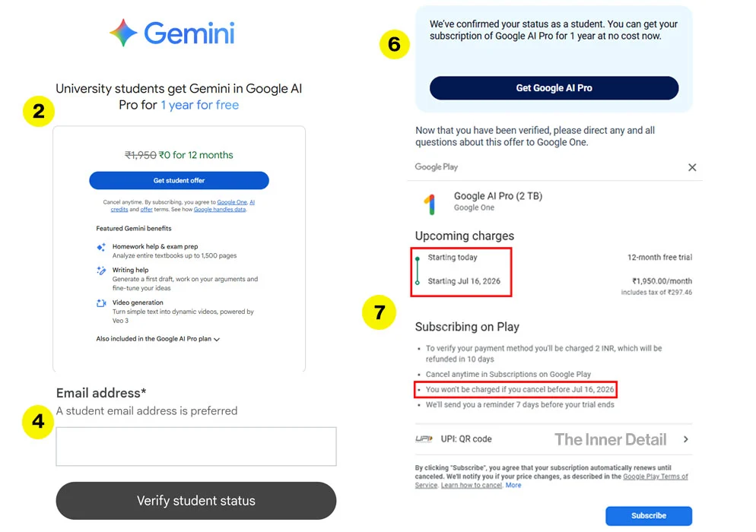Open the Google Play Terms of Service link
This screenshot has height=532, width=756.
point(655,477)
